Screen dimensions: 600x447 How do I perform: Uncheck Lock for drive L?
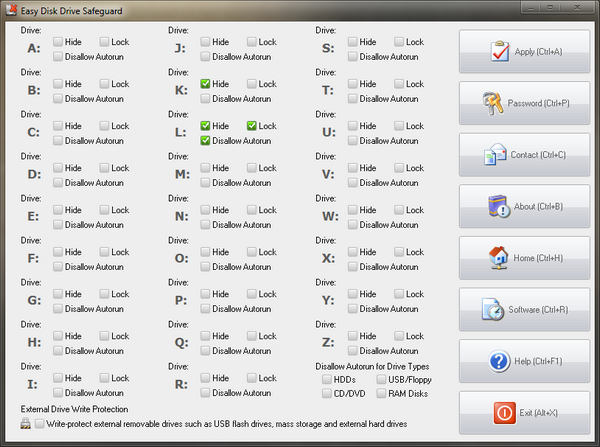click(252, 126)
